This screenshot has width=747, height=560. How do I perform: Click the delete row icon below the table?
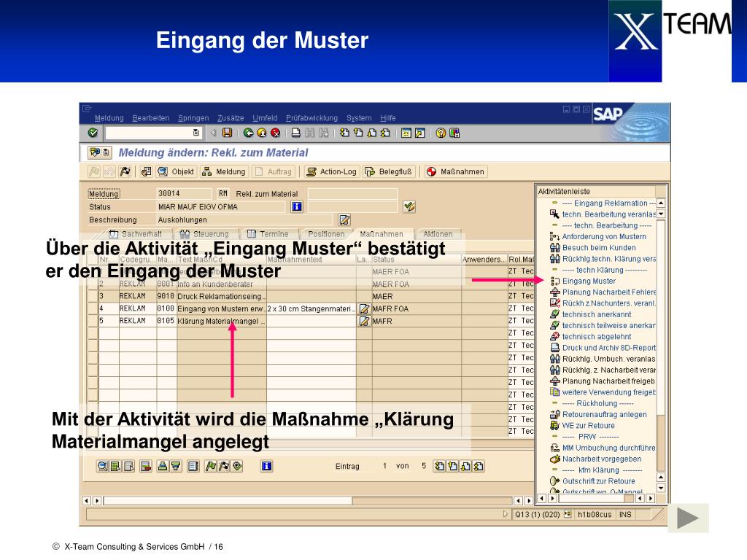pyautogui.click(x=146, y=466)
